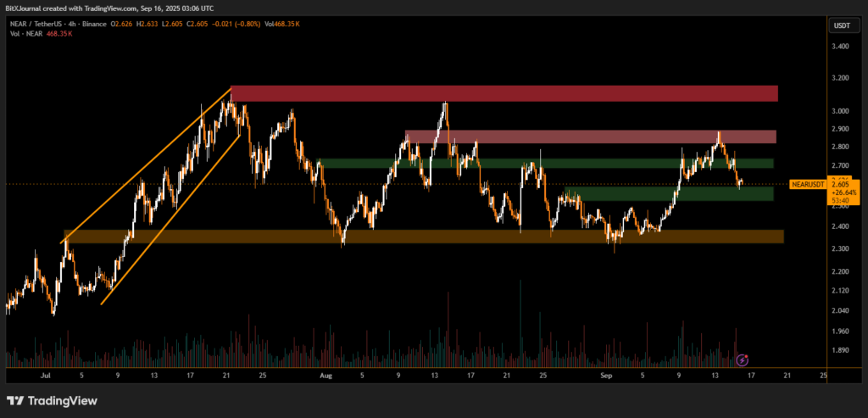Screen dimensions: 868x418
Task: Click the 3.000 level on price scale
Action: click(x=841, y=111)
